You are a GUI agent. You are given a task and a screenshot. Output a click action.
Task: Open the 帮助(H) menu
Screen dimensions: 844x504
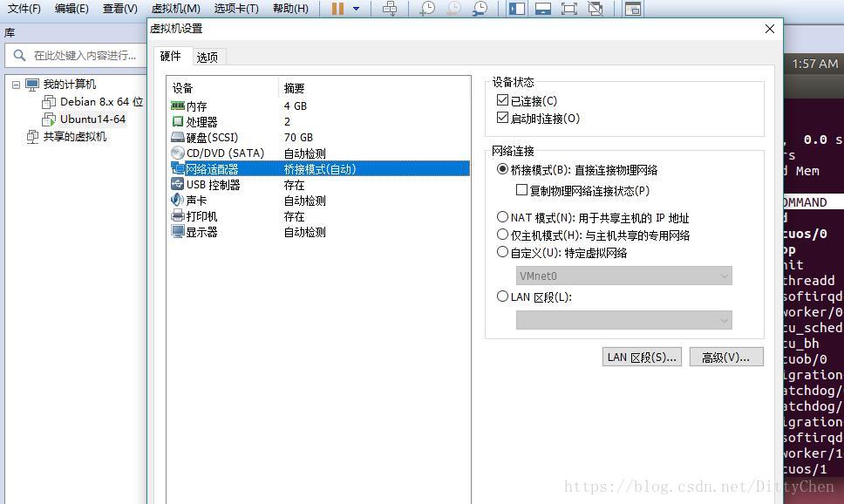[290, 9]
